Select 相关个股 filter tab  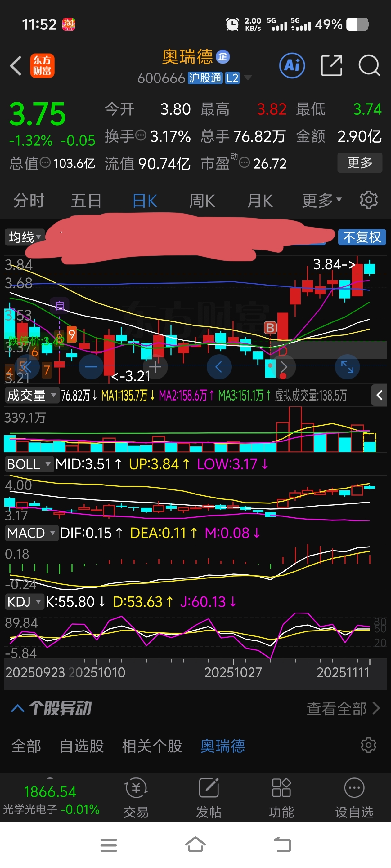tap(152, 746)
